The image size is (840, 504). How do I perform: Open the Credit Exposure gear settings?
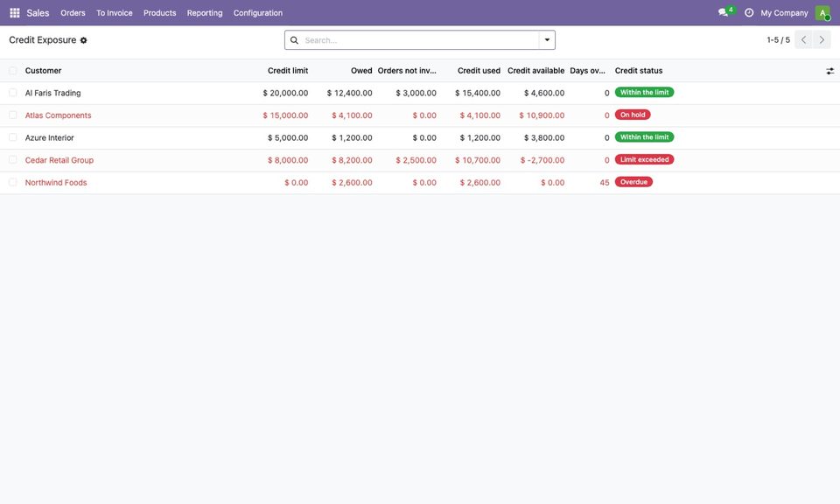coord(84,40)
